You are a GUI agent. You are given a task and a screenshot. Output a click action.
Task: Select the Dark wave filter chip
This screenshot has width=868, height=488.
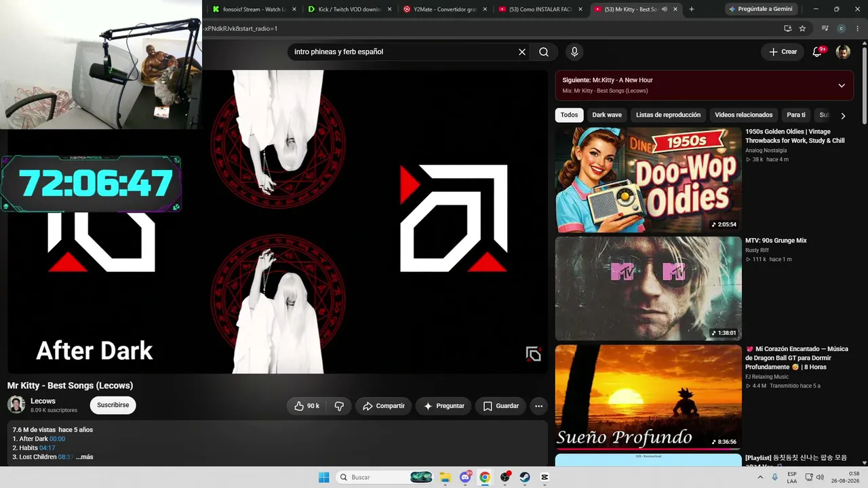607,115
